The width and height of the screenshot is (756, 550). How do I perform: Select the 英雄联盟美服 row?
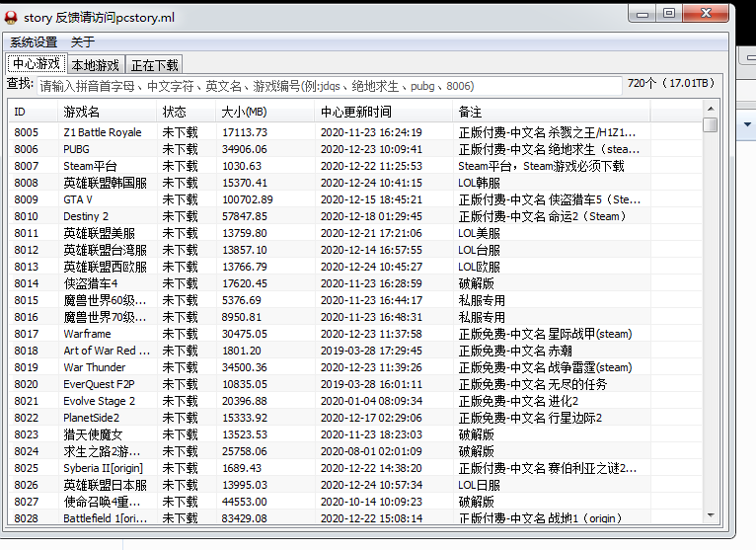click(x=355, y=233)
